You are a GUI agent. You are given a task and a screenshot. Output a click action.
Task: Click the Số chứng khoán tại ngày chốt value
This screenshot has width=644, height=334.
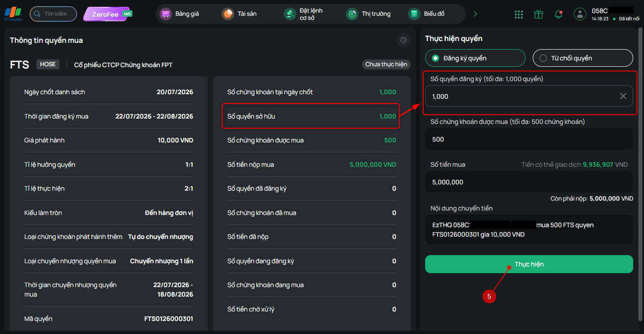tap(388, 92)
